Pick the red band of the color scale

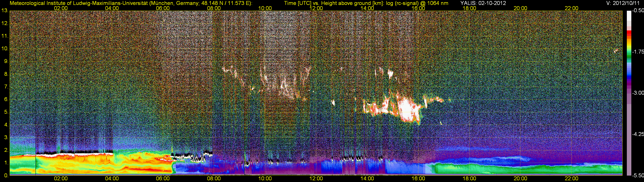(x=629, y=34)
